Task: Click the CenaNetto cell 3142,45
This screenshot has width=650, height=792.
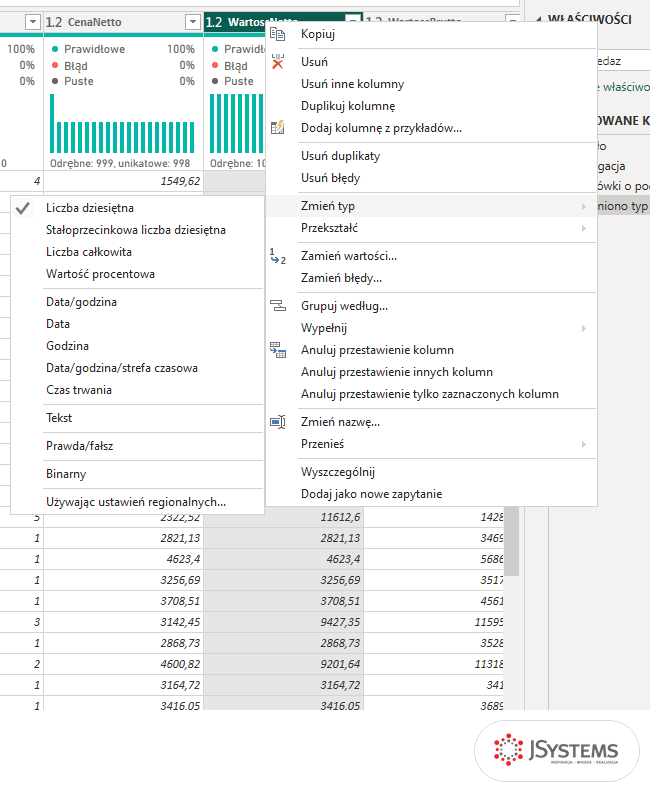Action: coord(123,622)
